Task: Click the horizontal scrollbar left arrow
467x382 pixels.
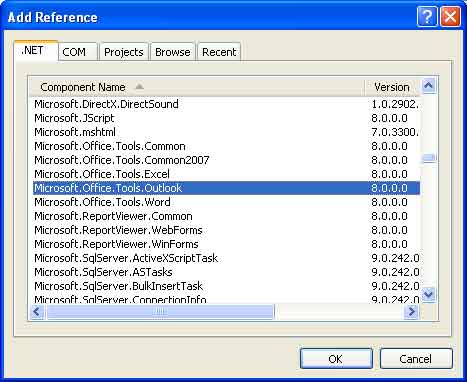Action: pos(37,312)
